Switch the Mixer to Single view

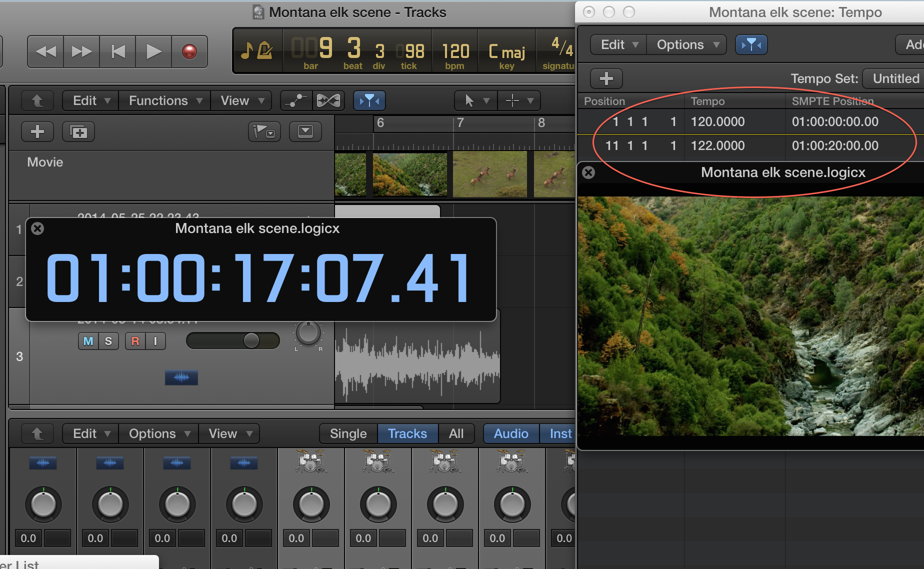tap(348, 433)
